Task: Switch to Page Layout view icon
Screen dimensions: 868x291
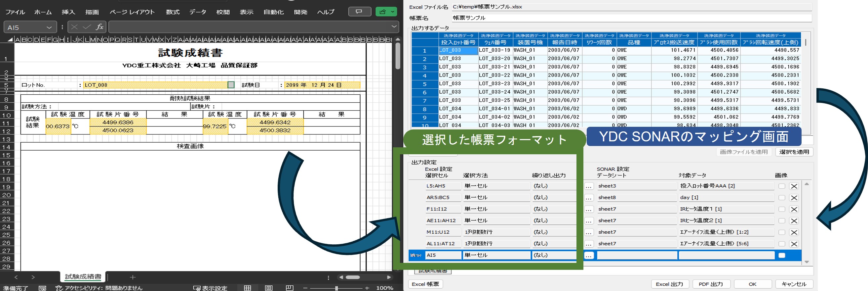Action: click(268, 288)
